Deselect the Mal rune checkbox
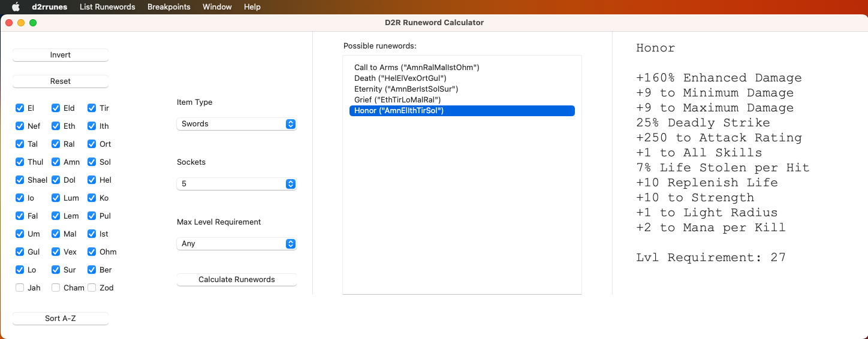Screen dimensions: 868x339 56,234
